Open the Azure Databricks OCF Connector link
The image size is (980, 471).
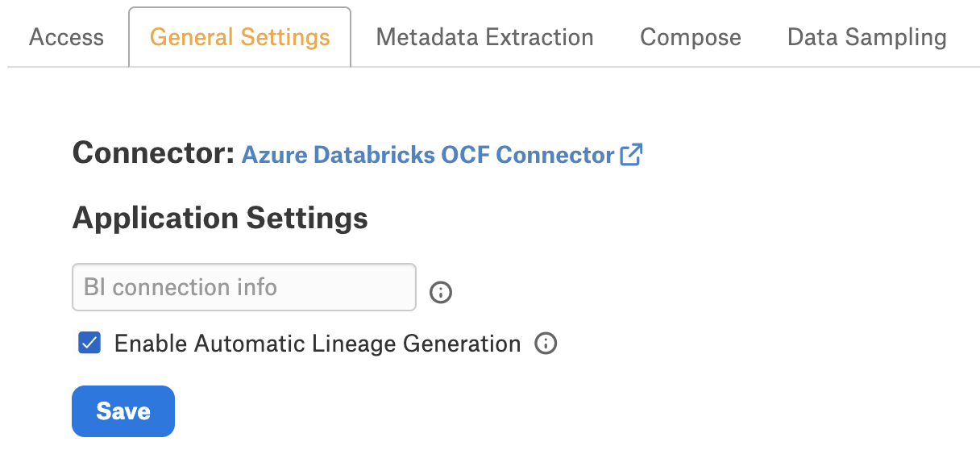428,155
